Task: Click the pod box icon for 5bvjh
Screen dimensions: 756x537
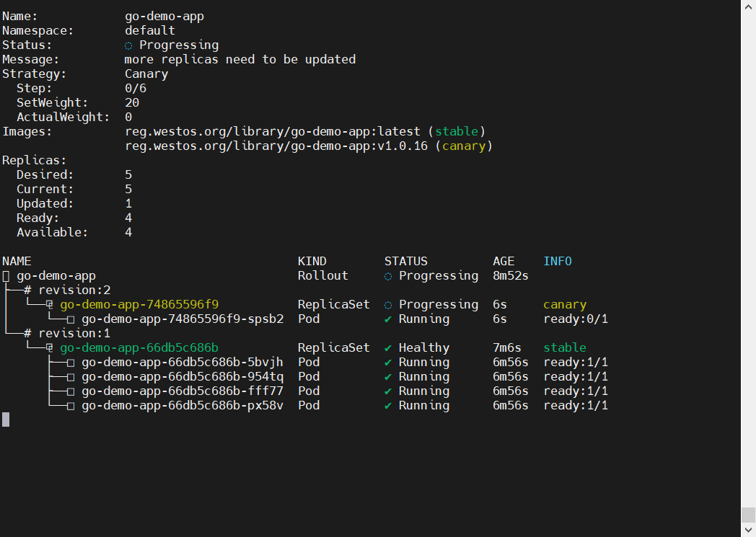Action: [x=71, y=363]
